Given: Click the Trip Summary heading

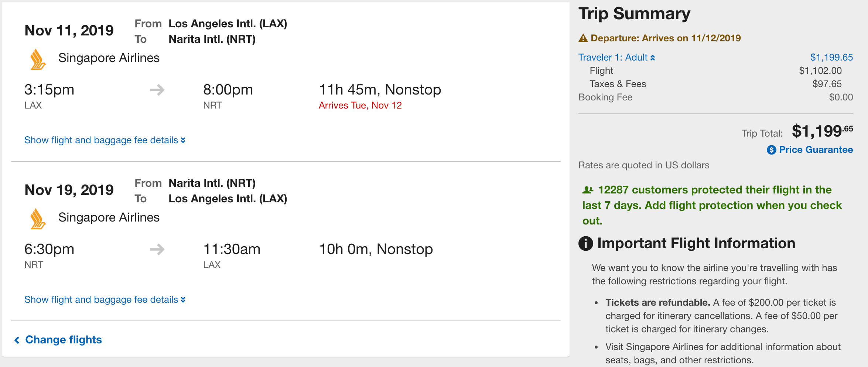Looking at the screenshot, I should 634,14.
